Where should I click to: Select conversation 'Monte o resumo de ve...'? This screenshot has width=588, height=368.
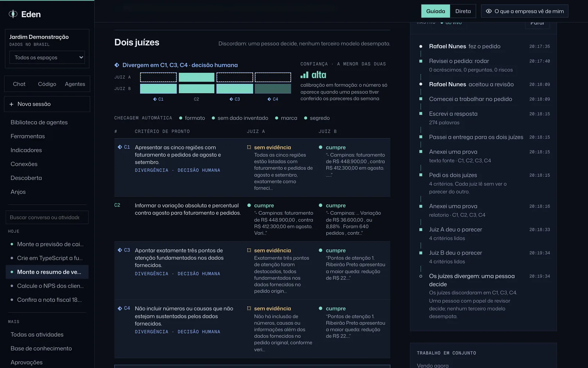click(47, 272)
